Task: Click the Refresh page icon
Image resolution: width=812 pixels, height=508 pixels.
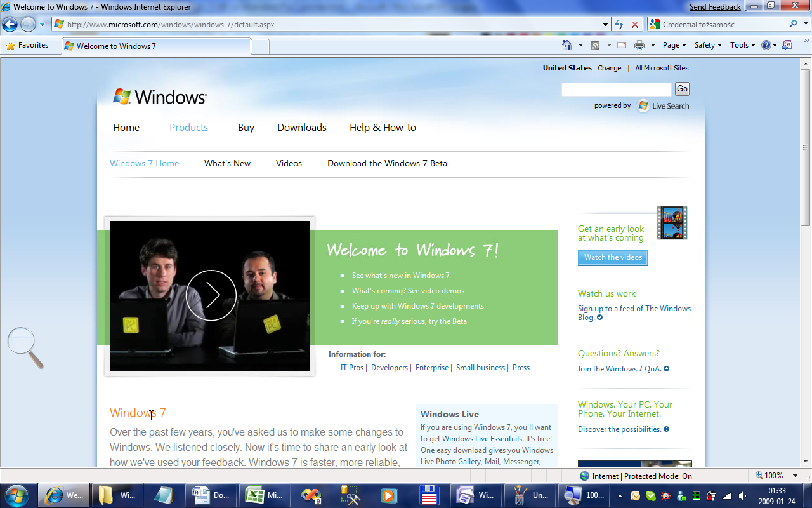Action: (620, 25)
